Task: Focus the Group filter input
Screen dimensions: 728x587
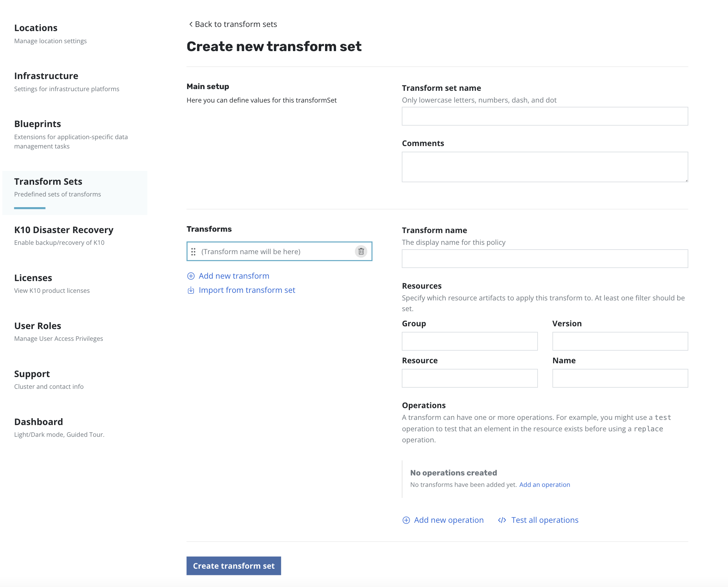Action: click(469, 341)
